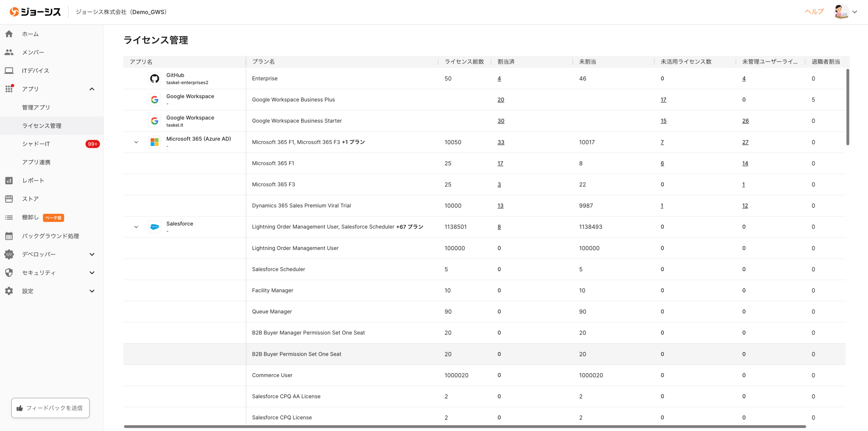Open the Store storefront icon
The image size is (868, 431).
click(9, 199)
